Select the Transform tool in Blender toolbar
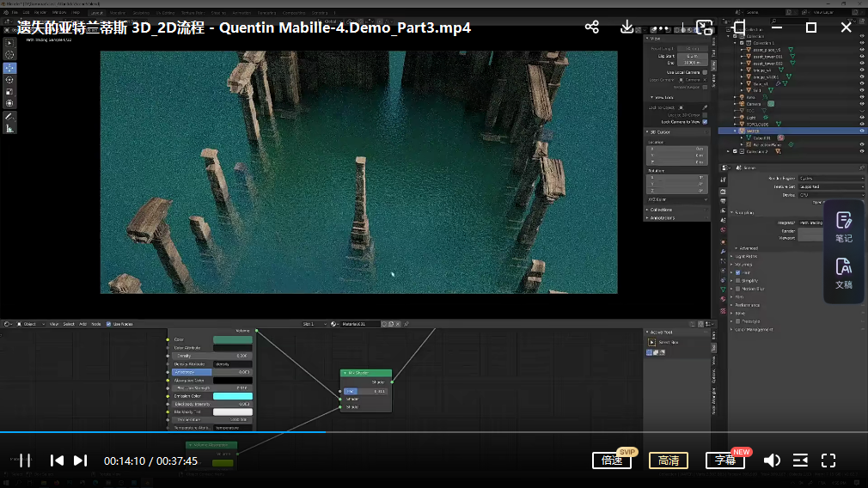Screen dimensions: 868x488 pos(9,103)
